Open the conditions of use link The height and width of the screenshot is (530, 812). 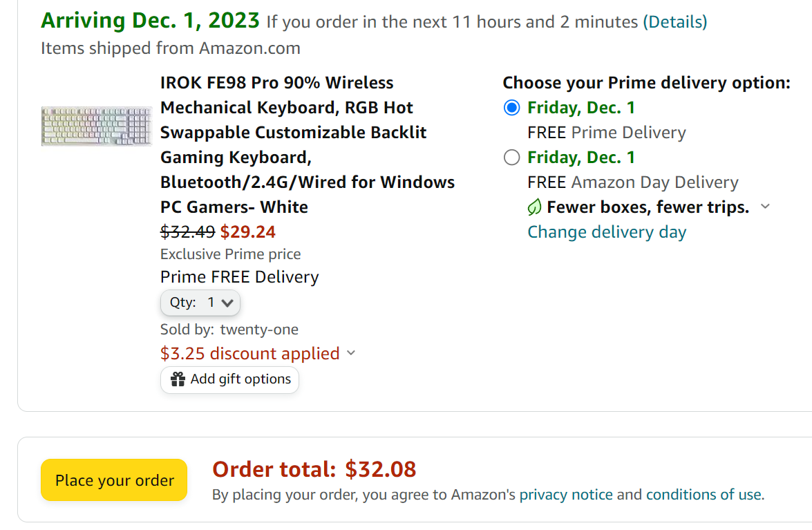pos(704,495)
